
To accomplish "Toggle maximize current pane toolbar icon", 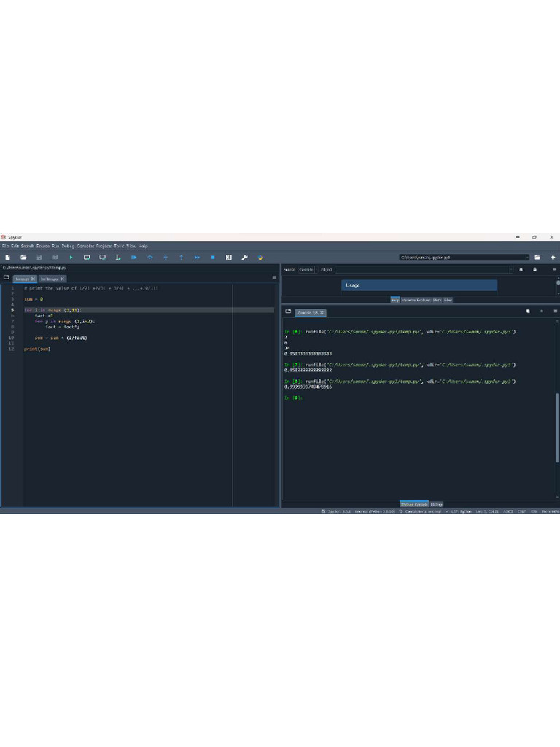I will tap(228, 258).
